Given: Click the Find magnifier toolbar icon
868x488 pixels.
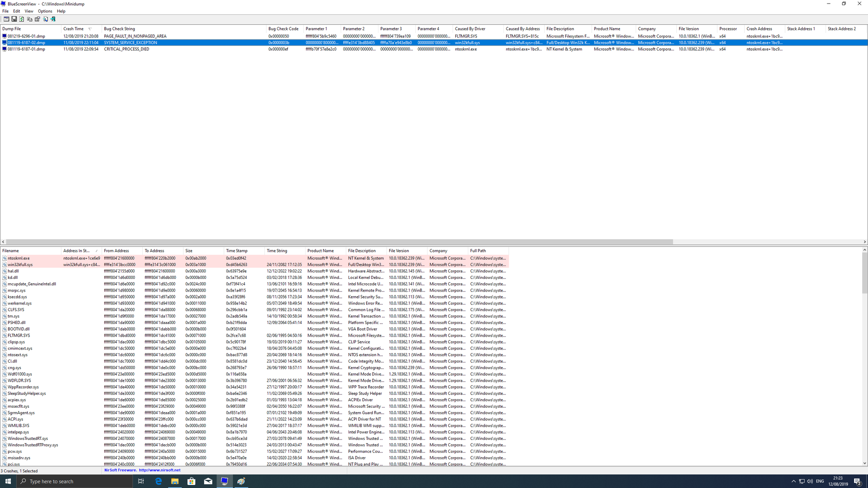Looking at the screenshot, I should click(45, 19).
